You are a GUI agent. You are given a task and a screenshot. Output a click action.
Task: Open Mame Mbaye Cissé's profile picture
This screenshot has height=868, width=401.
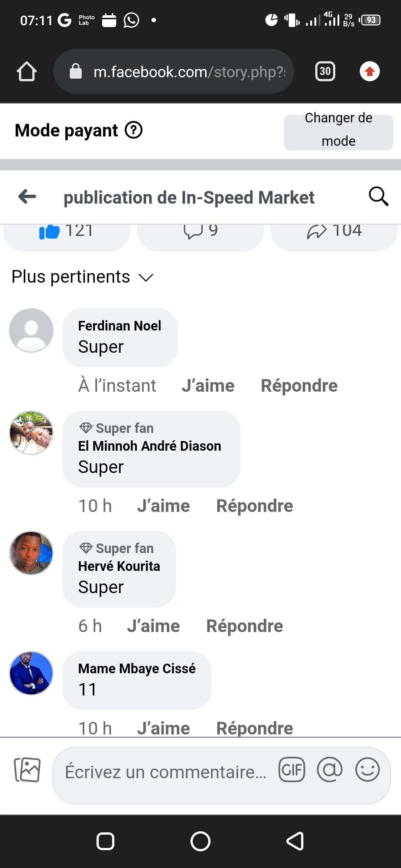click(31, 673)
